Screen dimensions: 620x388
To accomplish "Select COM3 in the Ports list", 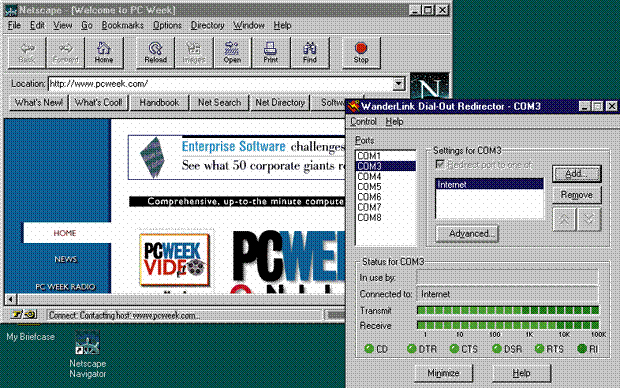I will tap(386, 166).
